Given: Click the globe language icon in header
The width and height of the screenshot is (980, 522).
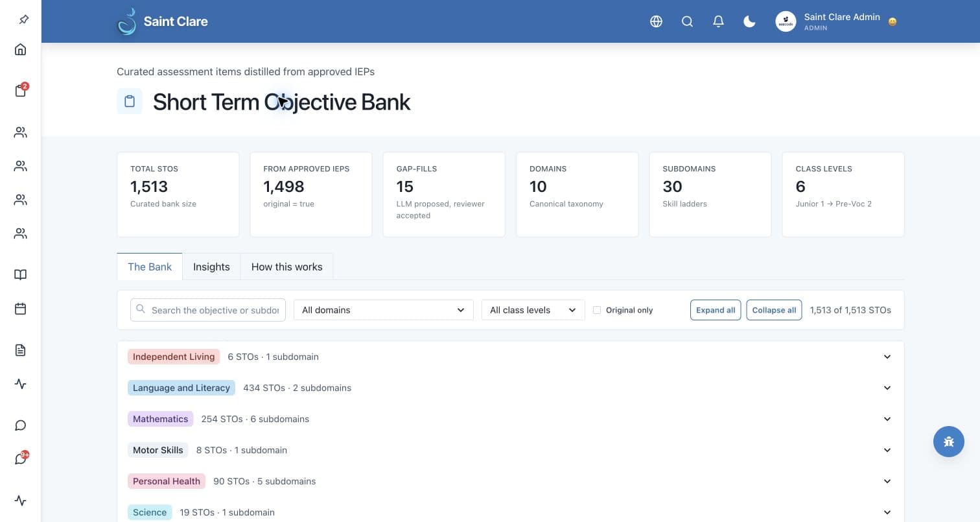Looking at the screenshot, I should [656, 21].
